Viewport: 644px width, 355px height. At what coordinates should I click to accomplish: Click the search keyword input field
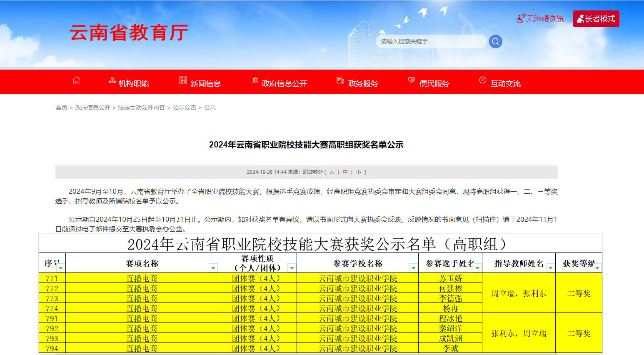pyautogui.click(x=431, y=41)
